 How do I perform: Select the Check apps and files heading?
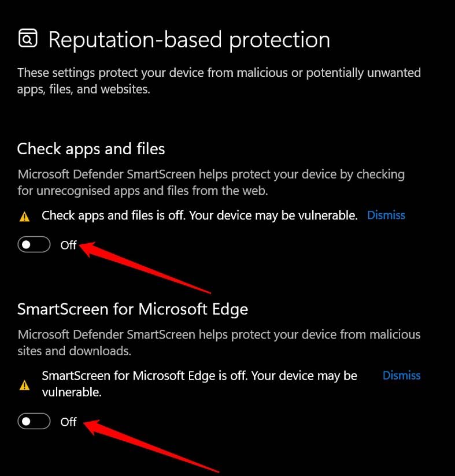[x=91, y=149]
